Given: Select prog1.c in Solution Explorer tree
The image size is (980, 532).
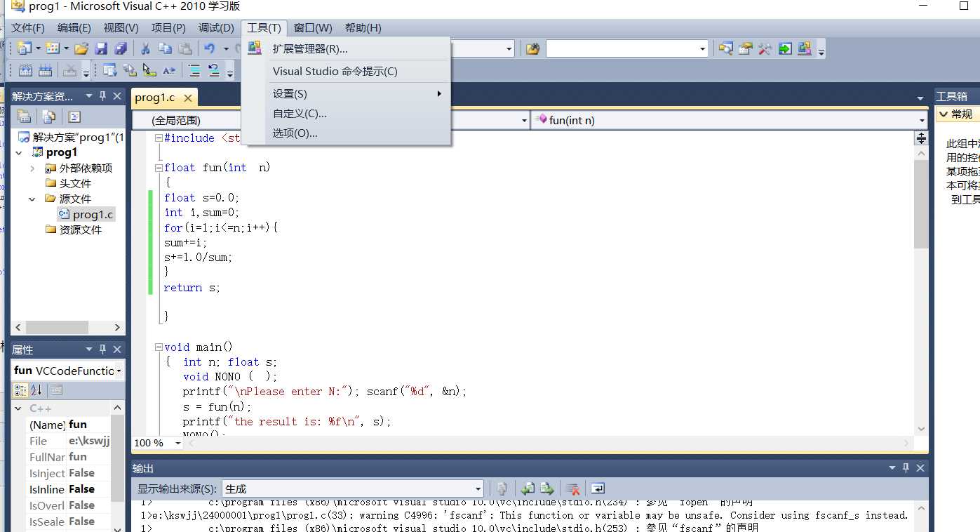Looking at the screenshot, I should click(x=93, y=215).
